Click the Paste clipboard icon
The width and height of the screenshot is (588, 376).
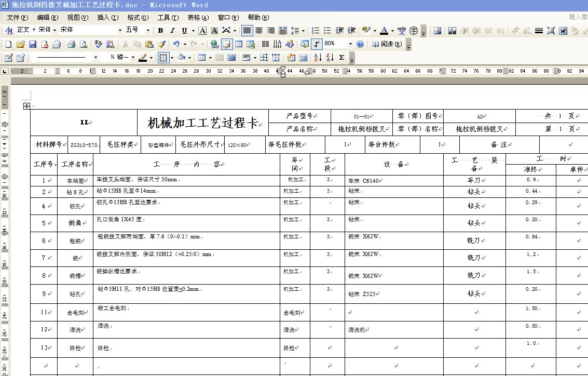click(x=149, y=44)
